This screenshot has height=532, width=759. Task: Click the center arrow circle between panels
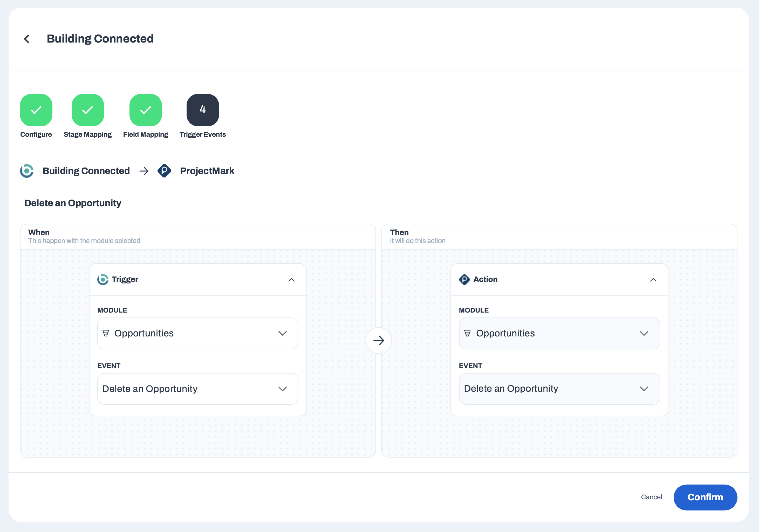pos(379,340)
